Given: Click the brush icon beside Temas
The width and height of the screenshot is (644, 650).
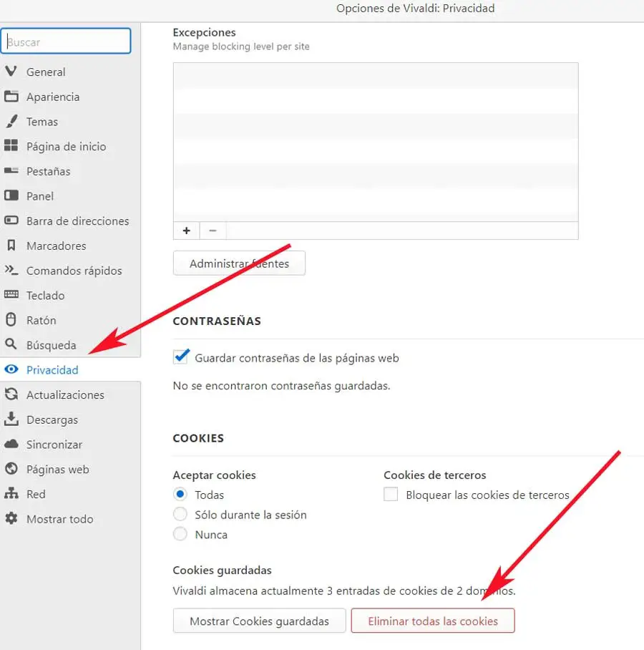Looking at the screenshot, I should click(11, 121).
